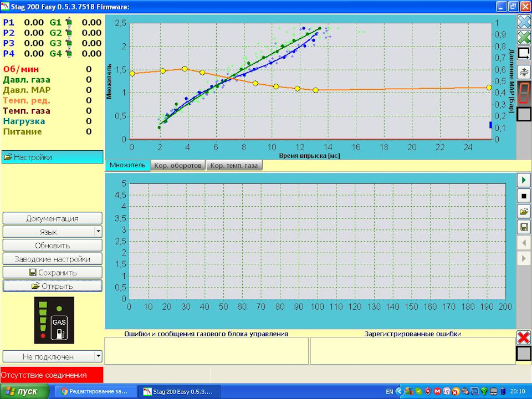Click the Сохранить save button
The image size is (532, 399).
(52, 273)
